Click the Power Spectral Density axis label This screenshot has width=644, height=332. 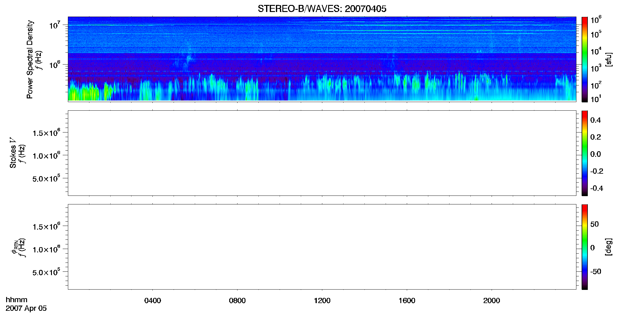point(30,59)
